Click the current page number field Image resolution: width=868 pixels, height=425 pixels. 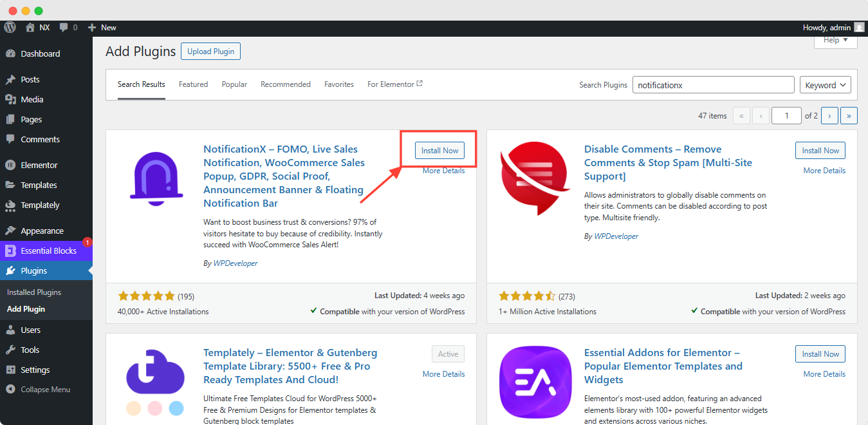(x=787, y=116)
